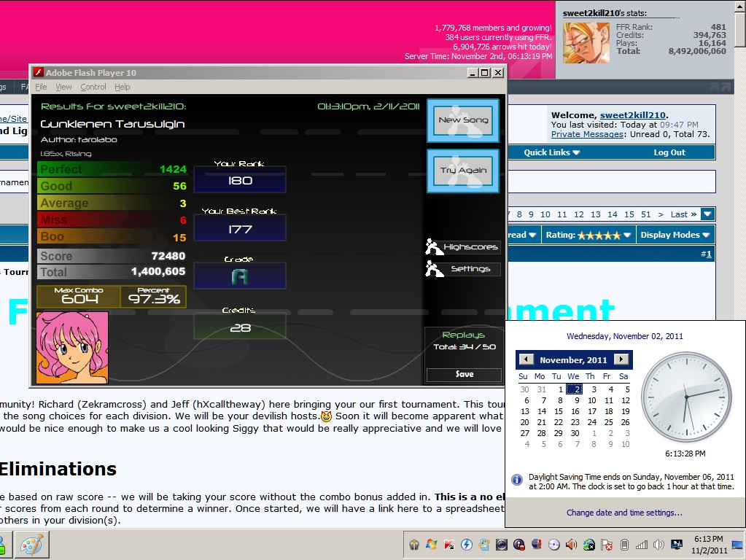Click the taskbar clock 6:13 PM

(709, 545)
